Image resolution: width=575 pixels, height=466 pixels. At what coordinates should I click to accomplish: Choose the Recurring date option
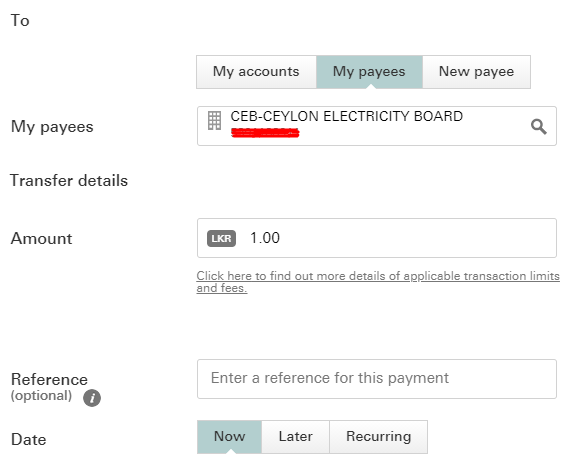[378, 437]
